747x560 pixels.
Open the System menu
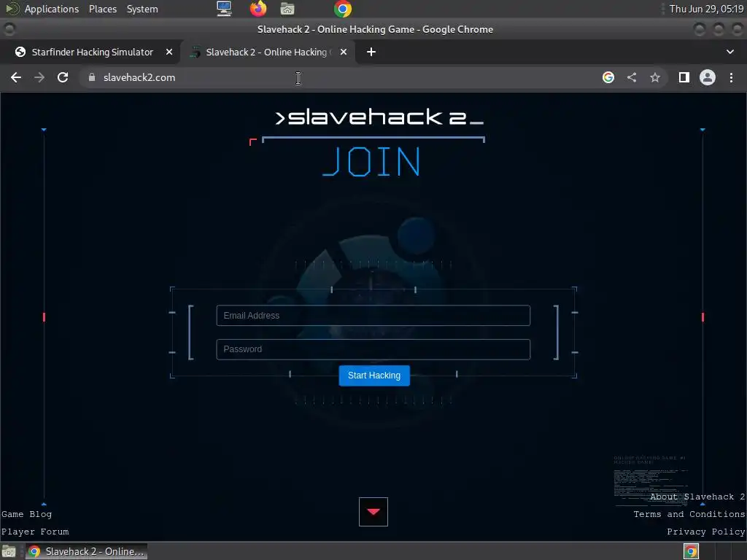click(x=142, y=9)
